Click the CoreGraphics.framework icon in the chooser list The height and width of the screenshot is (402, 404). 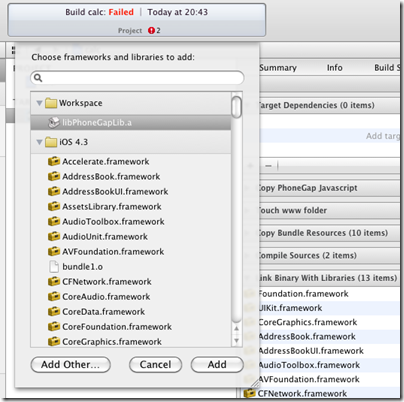point(54,342)
